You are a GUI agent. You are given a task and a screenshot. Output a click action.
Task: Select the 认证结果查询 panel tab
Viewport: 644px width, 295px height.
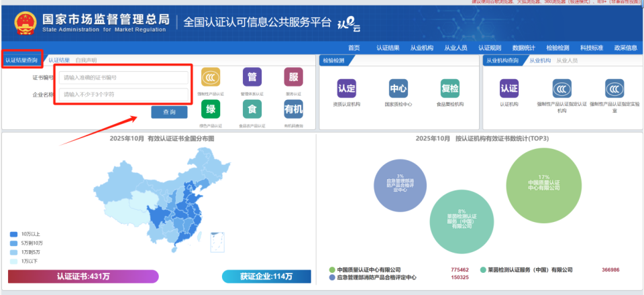tap(21, 60)
